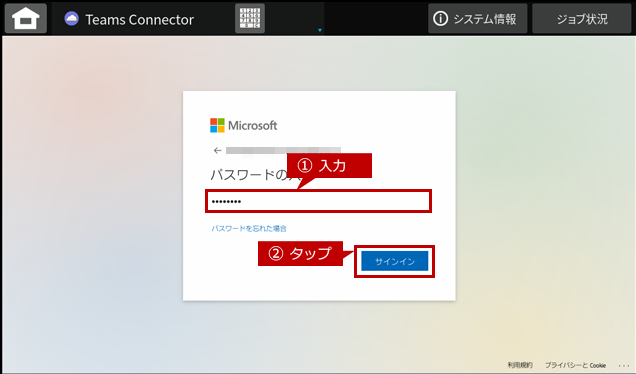Click the Teams Connector title text

[x=140, y=19]
